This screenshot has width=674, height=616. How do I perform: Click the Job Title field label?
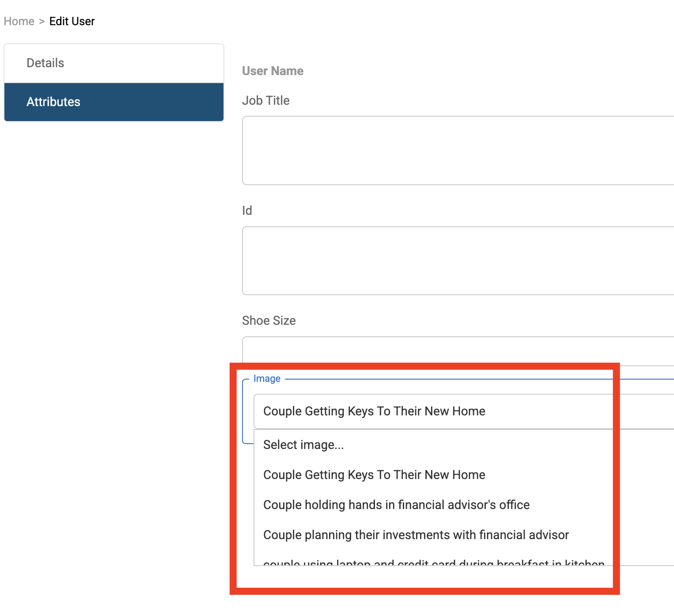266,100
